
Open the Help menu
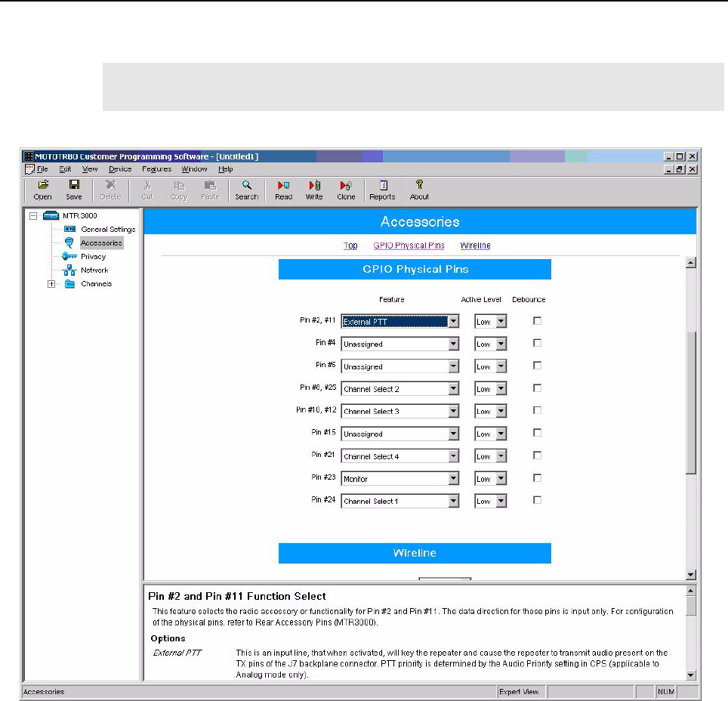pos(226,169)
